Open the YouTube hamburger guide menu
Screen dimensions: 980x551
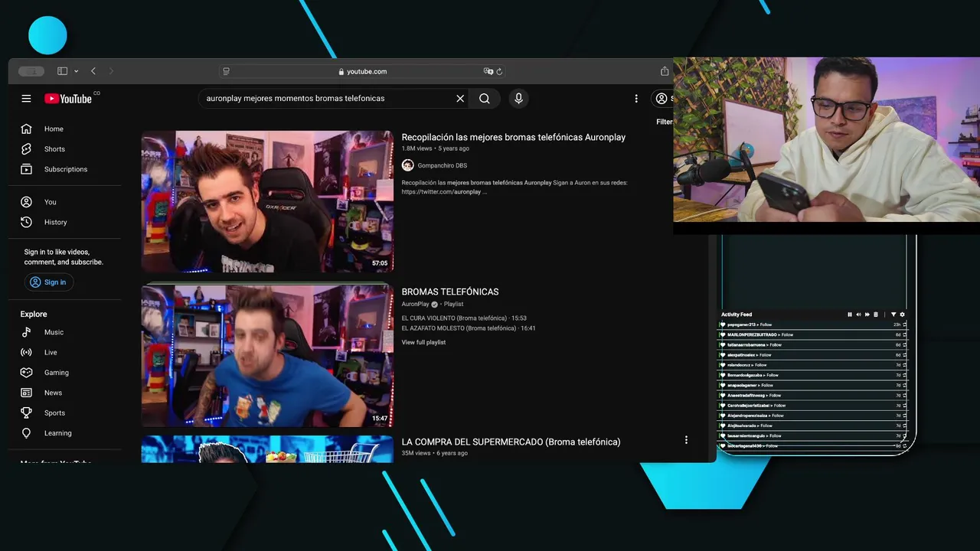[x=26, y=99]
